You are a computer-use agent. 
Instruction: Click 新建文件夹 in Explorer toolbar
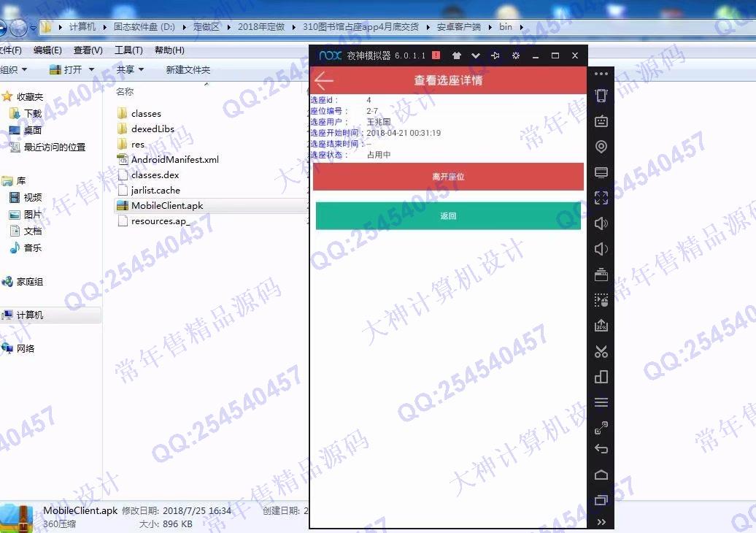(x=188, y=70)
